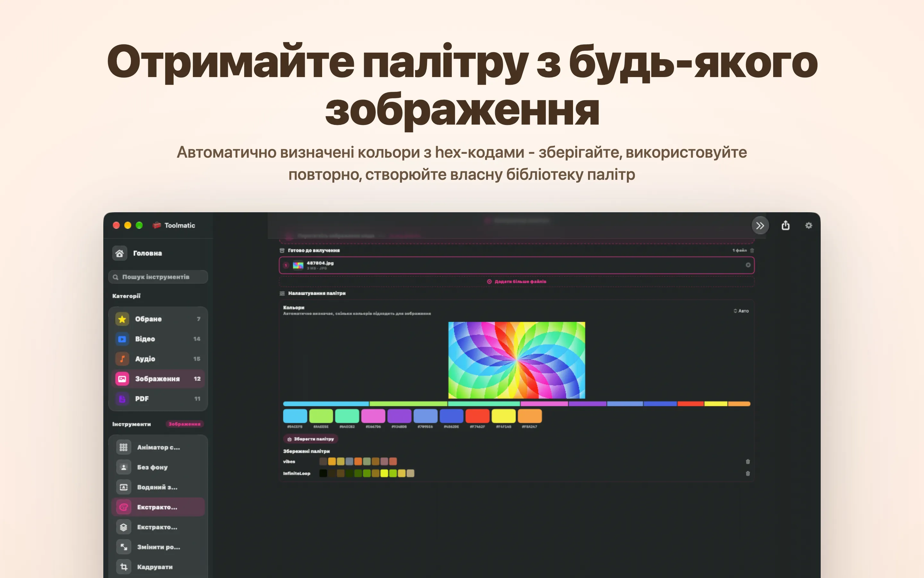Focus the Пошук інструментів search field

[158, 277]
